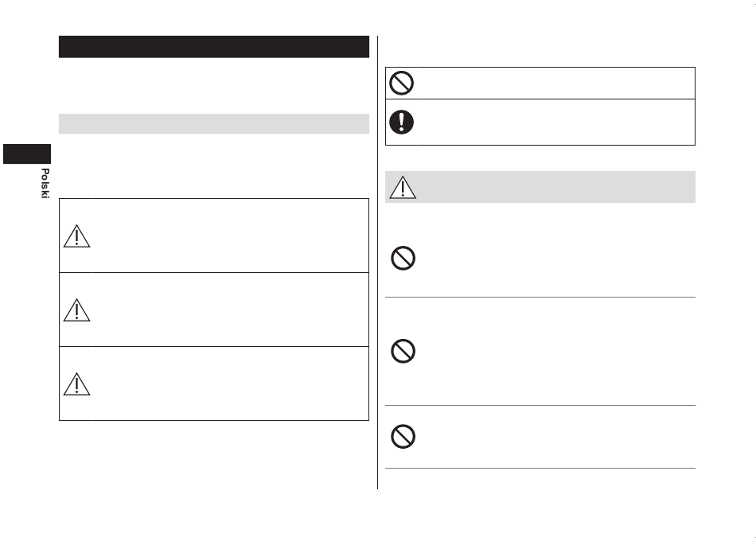The width and height of the screenshot is (756, 541).
Task: Click gray warning banner in right column
Action: pyautogui.click(x=540, y=187)
